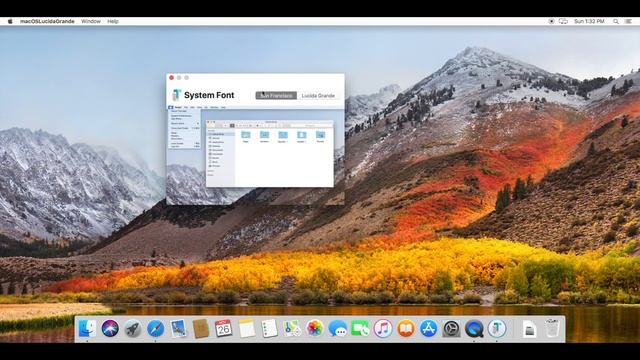
Task: Open Photos from the Dock
Action: 315,328
